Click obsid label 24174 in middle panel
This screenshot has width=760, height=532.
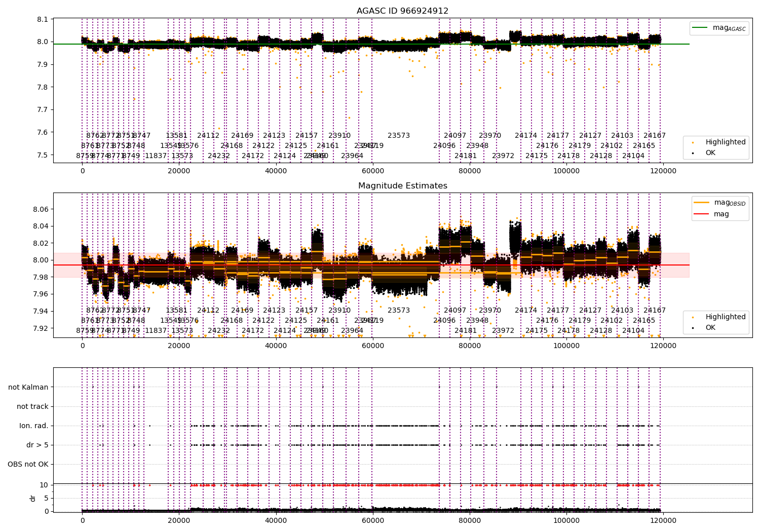pos(526,311)
